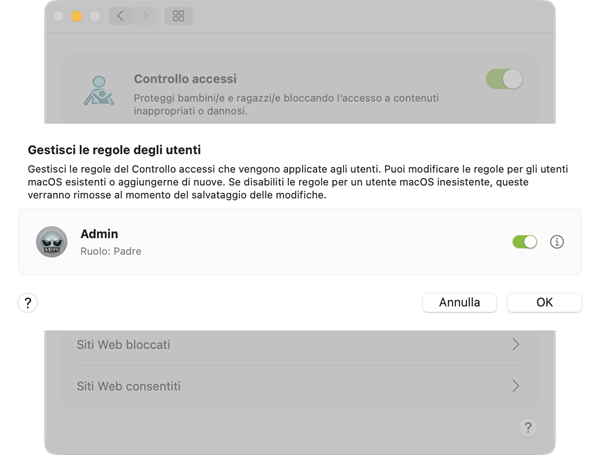This screenshot has height=455, width=600.
Task: Open help in the dialog's question mark button
Action: (x=28, y=303)
